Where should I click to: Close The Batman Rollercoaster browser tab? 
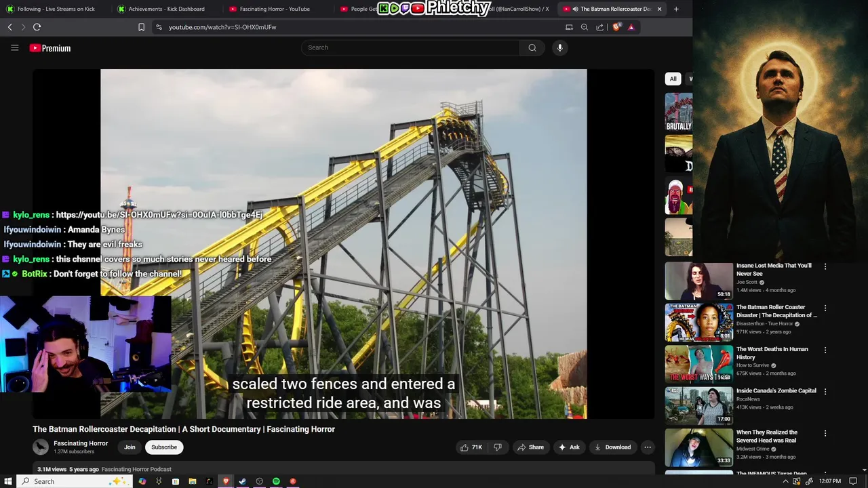pos(659,9)
